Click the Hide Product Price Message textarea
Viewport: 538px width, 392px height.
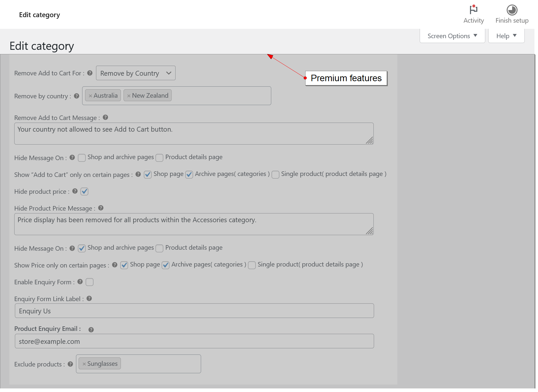pyautogui.click(x=193, y=224)
